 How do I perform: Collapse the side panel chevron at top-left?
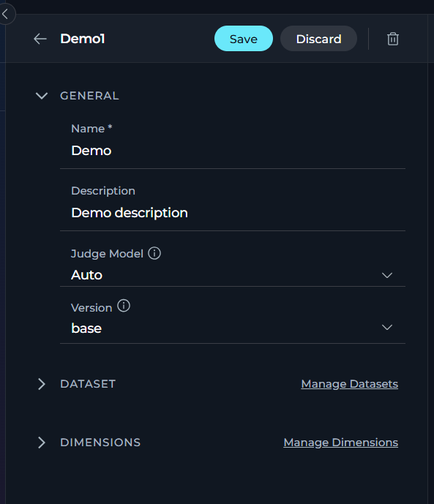point(5,14)
